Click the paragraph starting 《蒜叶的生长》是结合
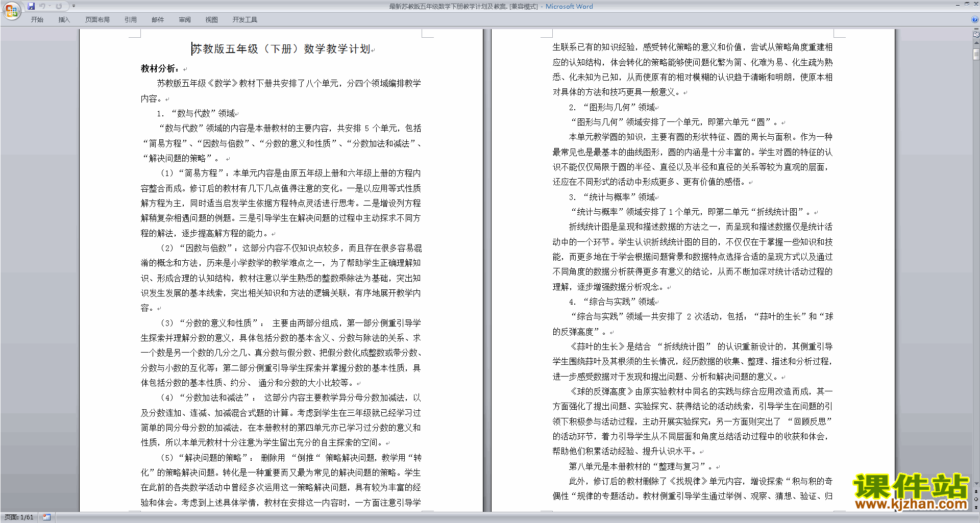Viewport: 980px width, 523px height. (693, 362)
